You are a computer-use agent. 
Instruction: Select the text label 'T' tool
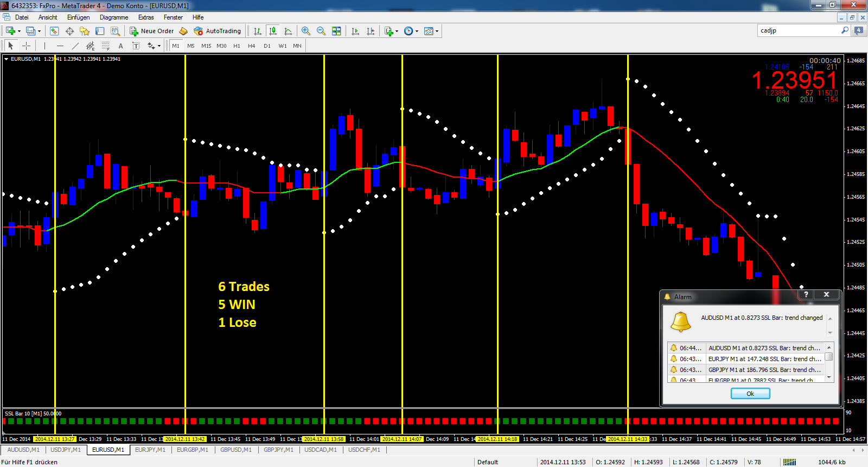tap(136, 46)
